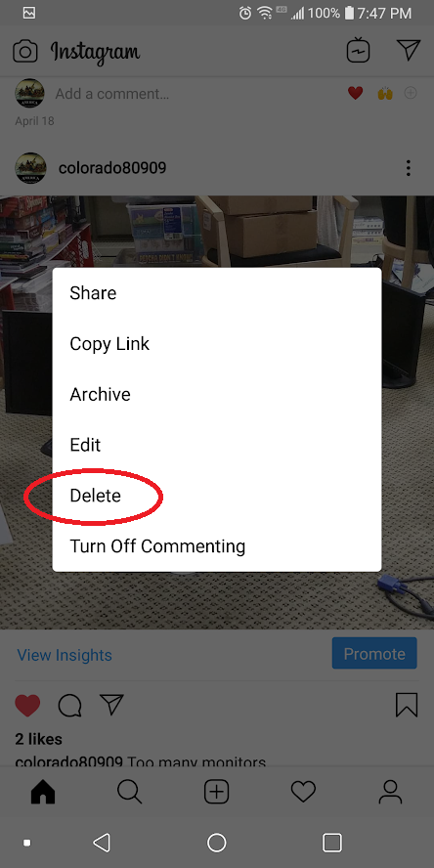
Task: Open the activity heart tab
Action: tap(303, 793)
